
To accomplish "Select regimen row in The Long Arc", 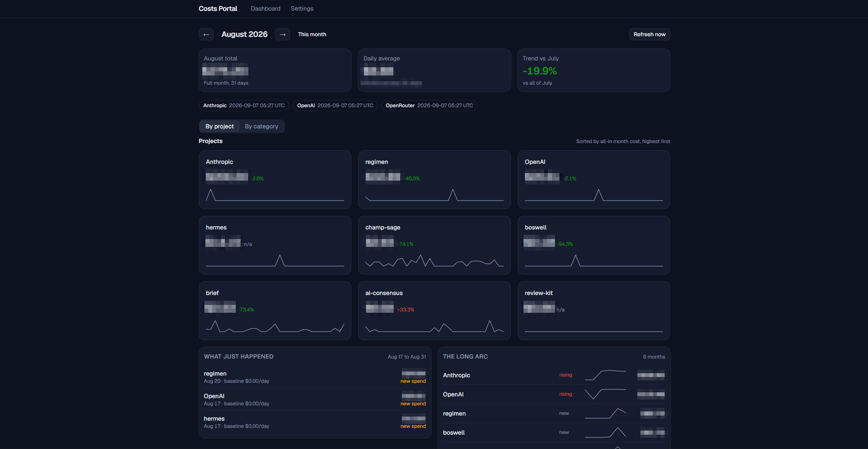I will coord(554,413).
